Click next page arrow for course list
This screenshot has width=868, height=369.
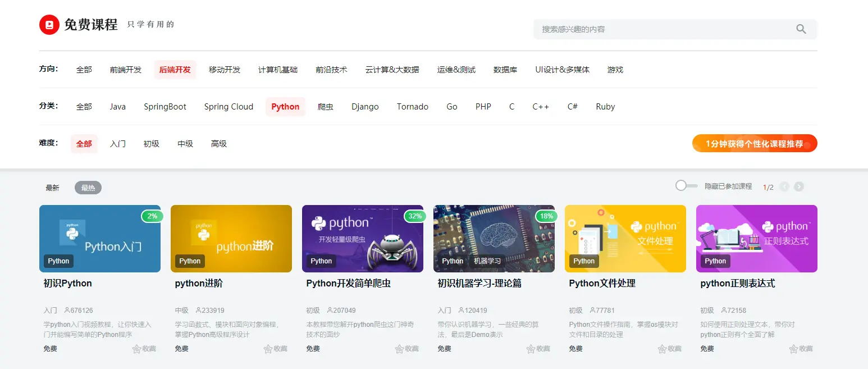coord(799,186)
